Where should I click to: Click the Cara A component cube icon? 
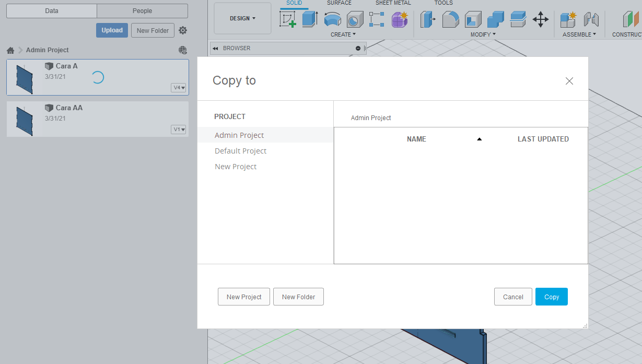click(x=49, y=66)
